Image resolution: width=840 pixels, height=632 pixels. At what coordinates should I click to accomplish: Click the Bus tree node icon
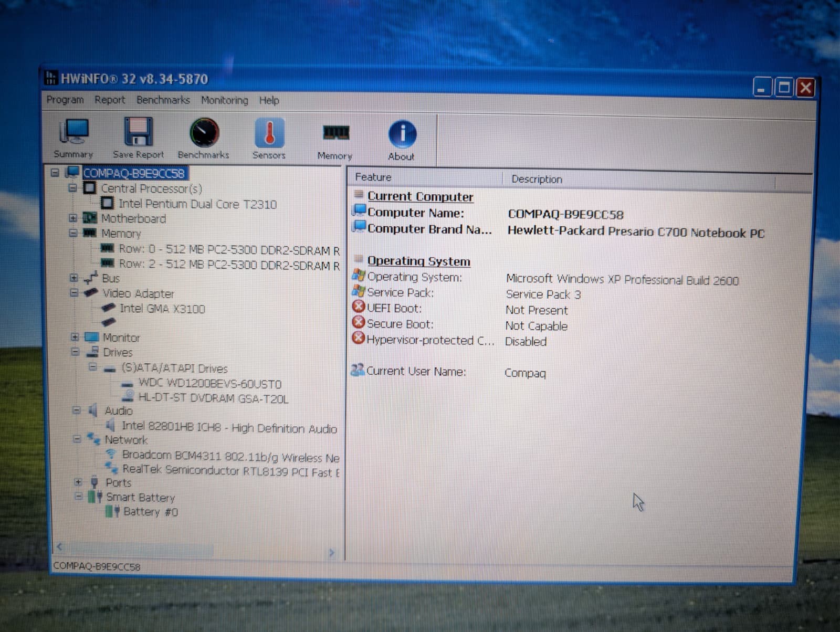coord(91,277)
